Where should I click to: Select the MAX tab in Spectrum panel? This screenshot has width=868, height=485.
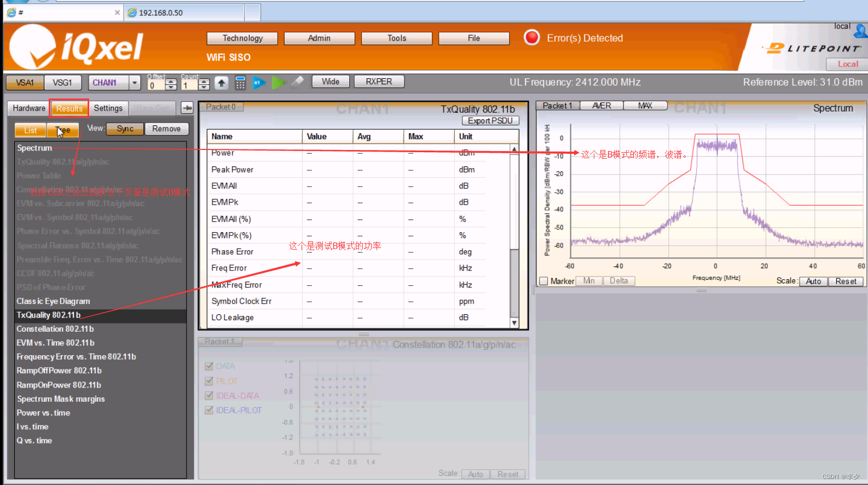point(645,106)
